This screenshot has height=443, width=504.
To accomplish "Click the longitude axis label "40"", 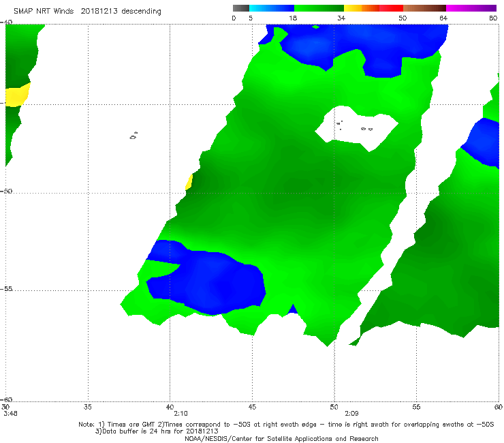I will (x=170, y=407).
